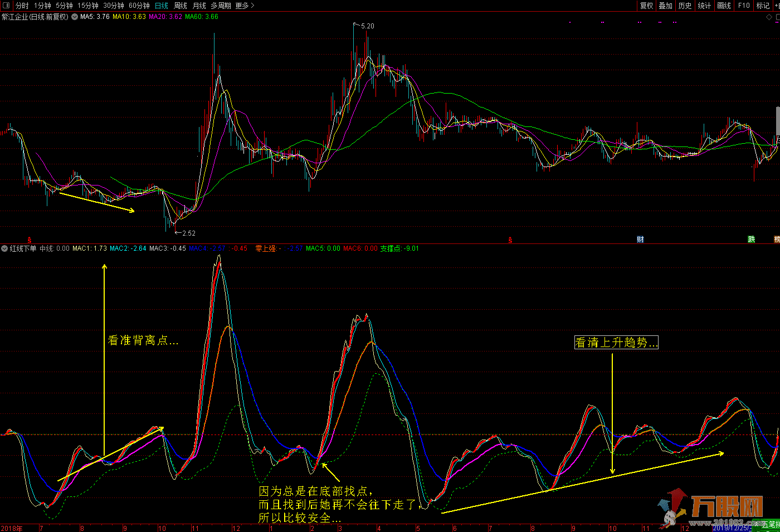
Task: Click the 看清上升趋势 annotation box
Action: coord(616,343)
